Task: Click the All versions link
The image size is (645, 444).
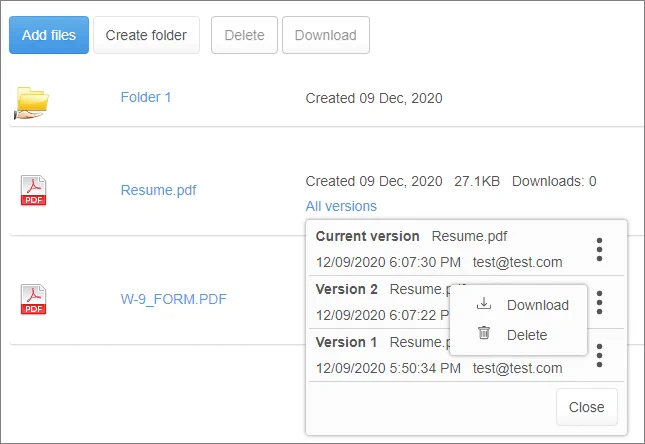Action: pyautogui.click(x=341, y=206)
